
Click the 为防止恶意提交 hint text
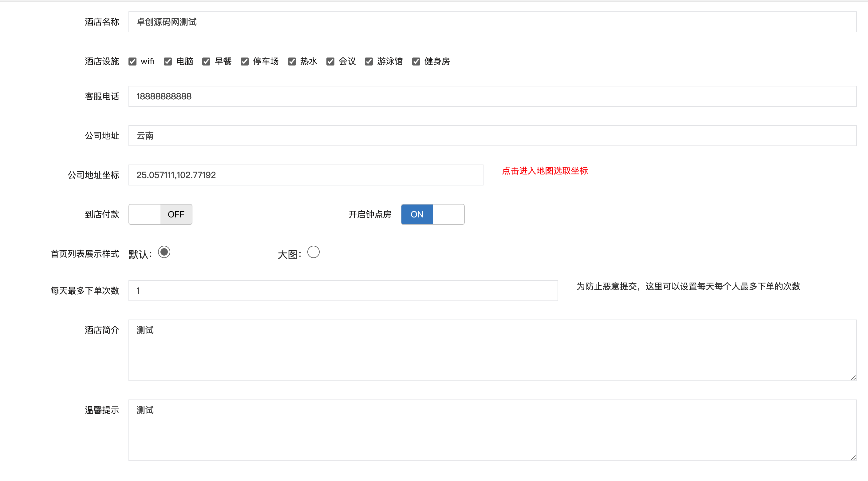(x=688, y=287)
